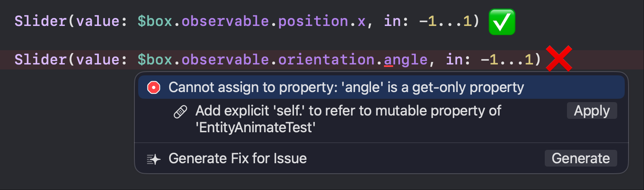
Task: Click 'position' in first Slider line
Action: coord(314,22)
